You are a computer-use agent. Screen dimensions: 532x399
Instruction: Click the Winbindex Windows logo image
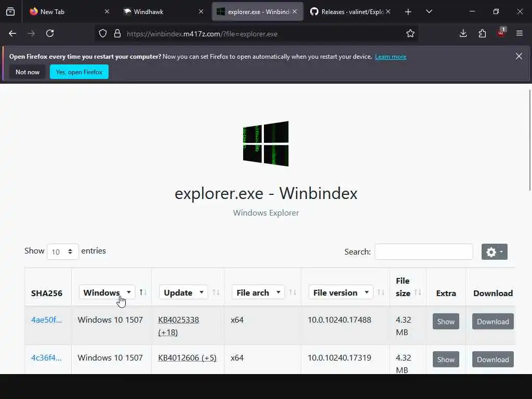[x=266, y=144]
